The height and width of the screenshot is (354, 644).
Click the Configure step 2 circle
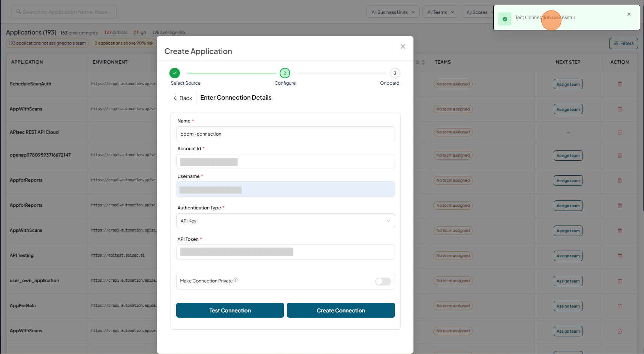click(x=285, y=73)
